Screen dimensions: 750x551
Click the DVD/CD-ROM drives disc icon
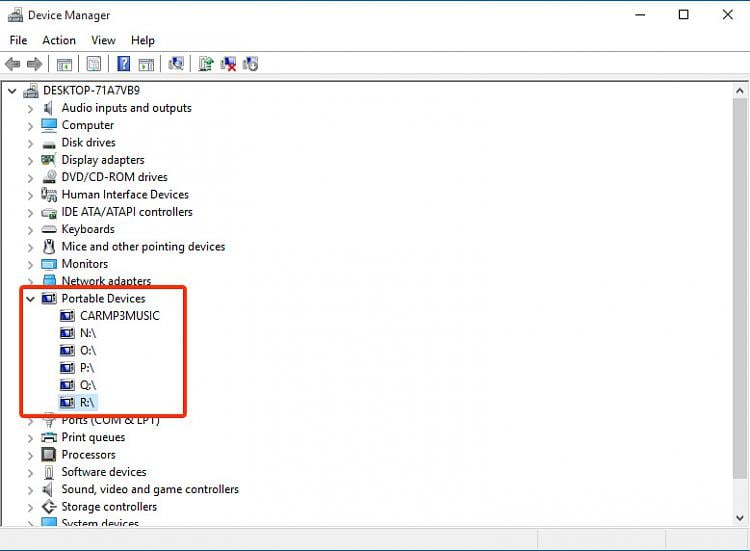click(x=49, y=177)
